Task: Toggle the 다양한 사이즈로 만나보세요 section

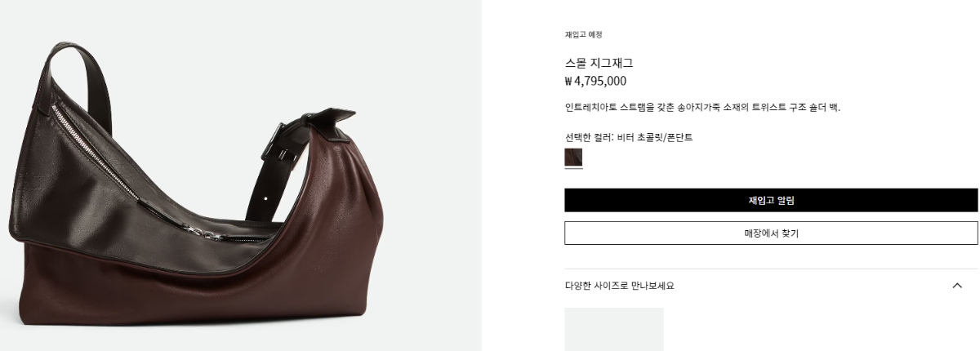Action: (x=771, y=286)
